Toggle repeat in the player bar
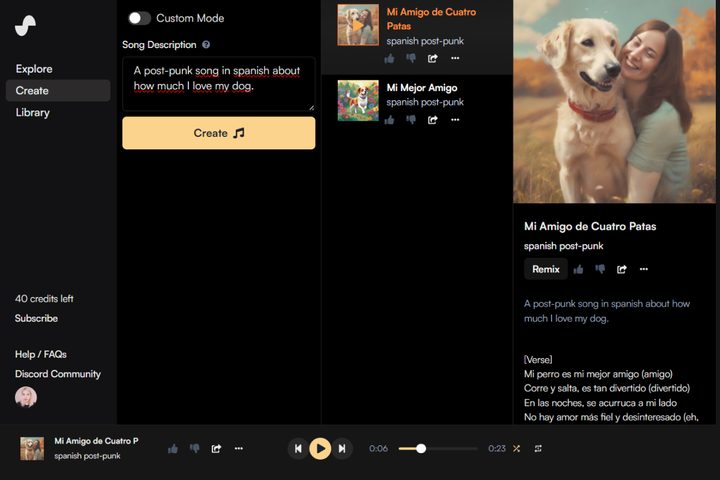The width and height of the screenshot is (720, 480). click(x=538, y=449)
